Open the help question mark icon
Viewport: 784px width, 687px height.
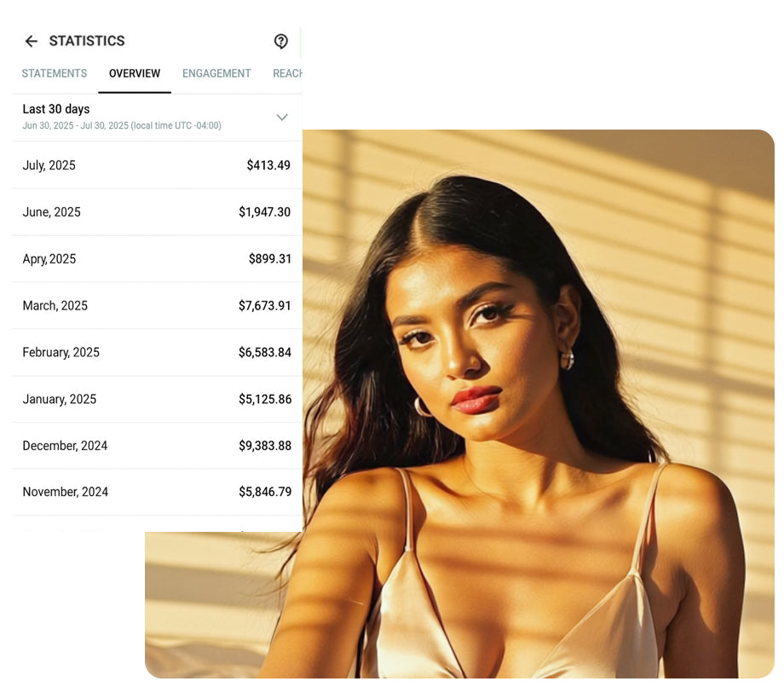[281, 41]
